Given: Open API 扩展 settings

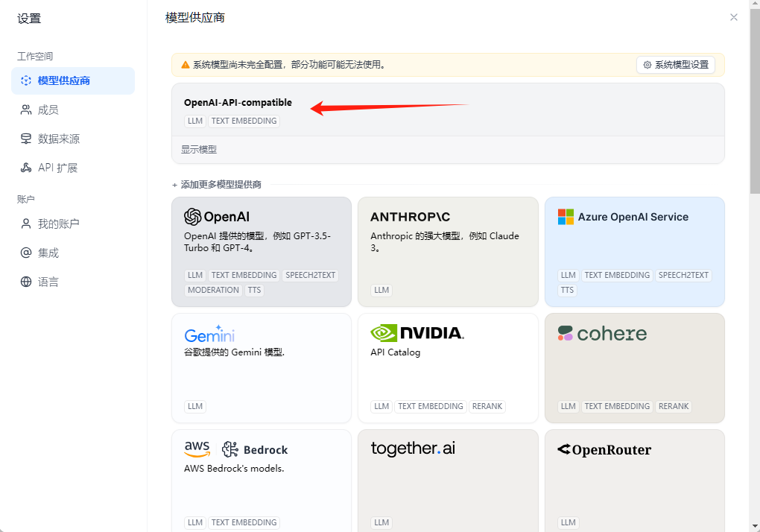Looking at the screenshot, I should point(73,168).
